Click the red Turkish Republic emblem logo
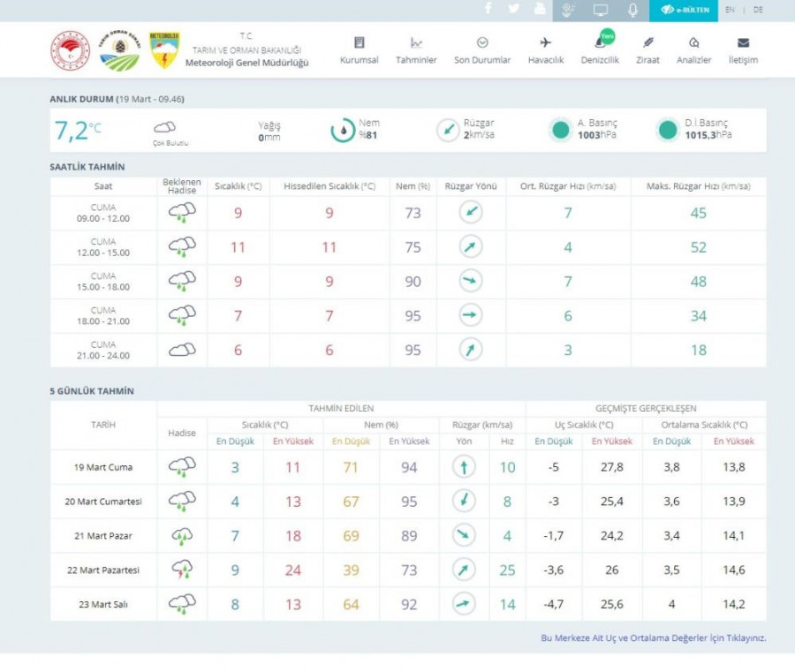 (x=70, y=50)
